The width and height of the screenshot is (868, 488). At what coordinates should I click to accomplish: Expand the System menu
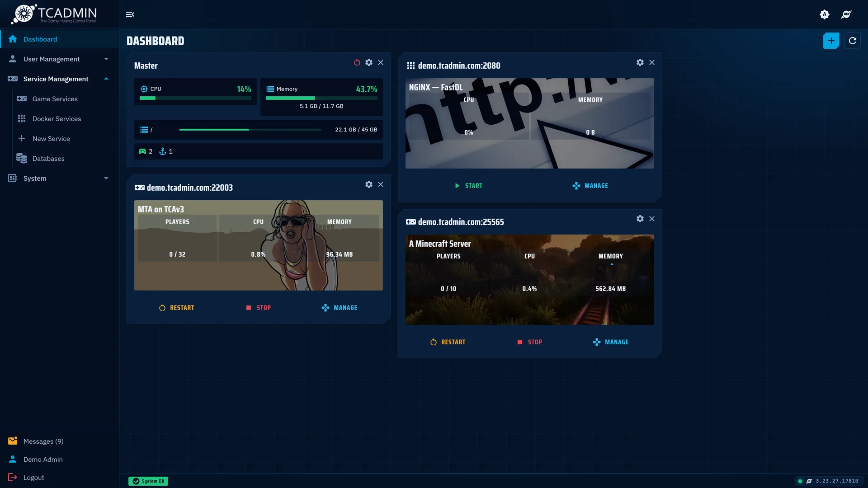point(60,178)
